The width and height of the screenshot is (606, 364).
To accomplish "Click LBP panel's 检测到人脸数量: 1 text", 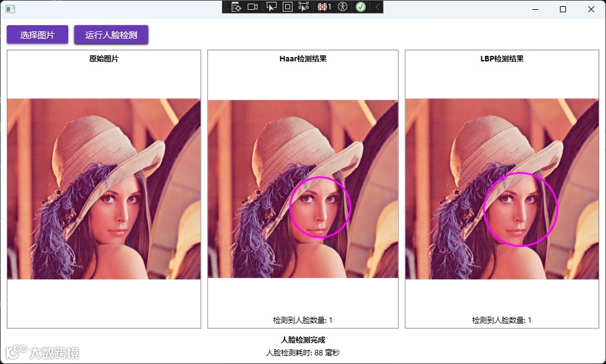I will click(x=502, y=320).
